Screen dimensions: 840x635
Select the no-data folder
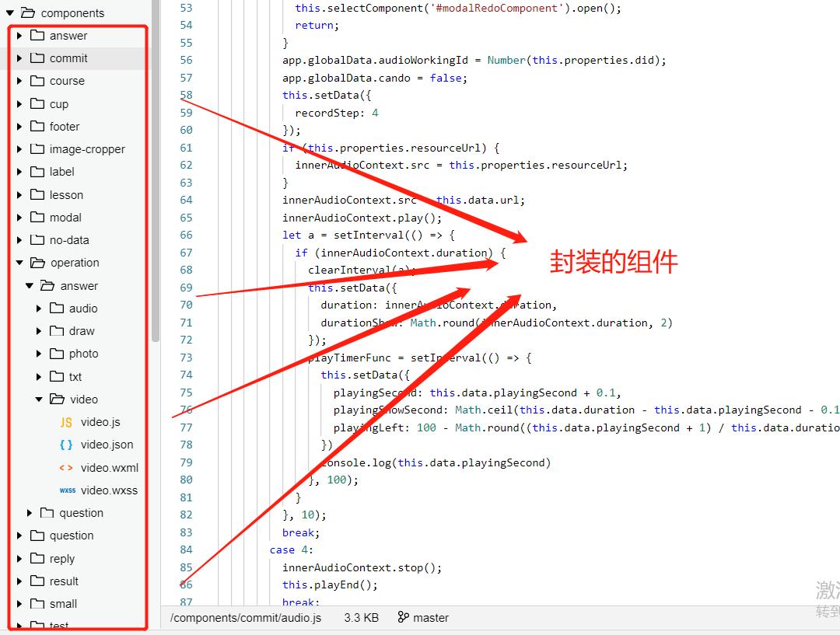click(x=69, y=240)
